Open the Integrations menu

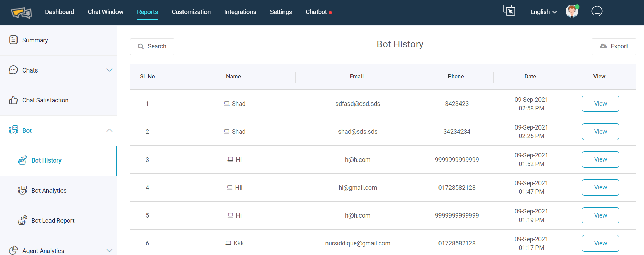coord(240,12)
